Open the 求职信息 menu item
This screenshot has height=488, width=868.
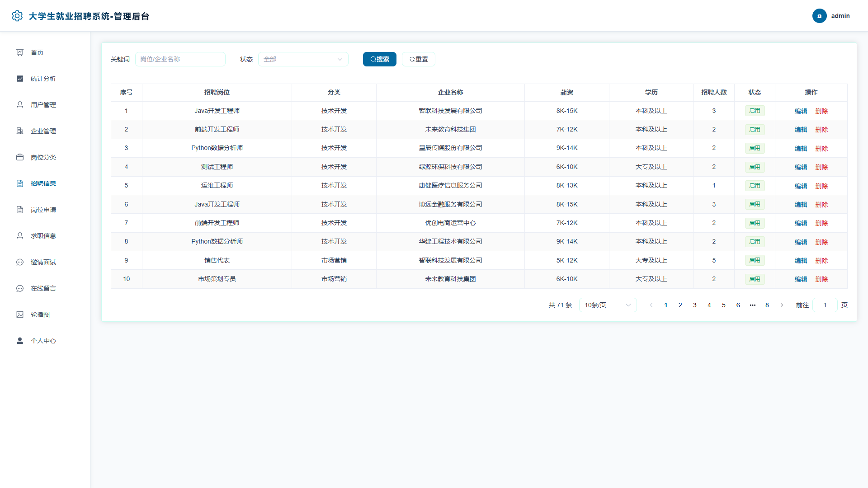pos(45,236)
